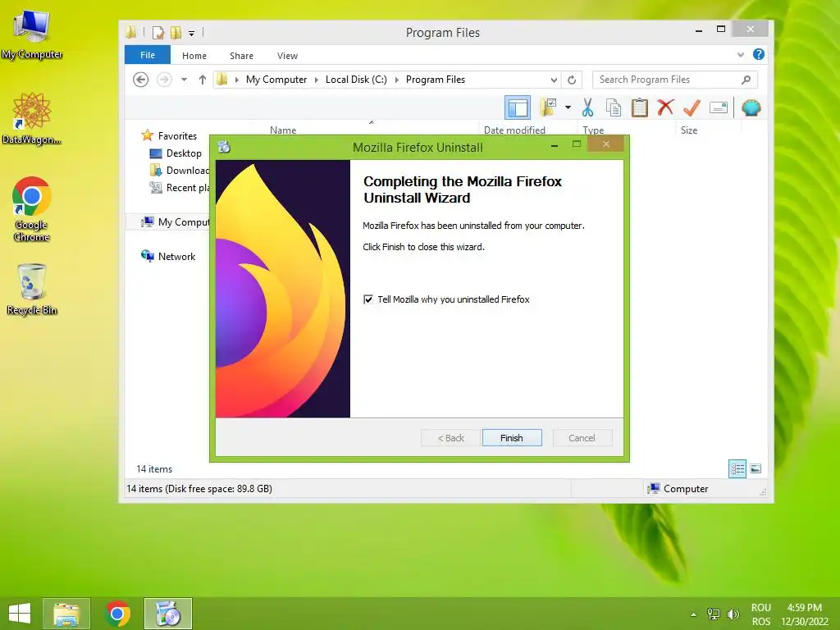The image size is (840, 630).
Task: Click the My Computer breadcrumb segment
Action: tap(276, 80)
